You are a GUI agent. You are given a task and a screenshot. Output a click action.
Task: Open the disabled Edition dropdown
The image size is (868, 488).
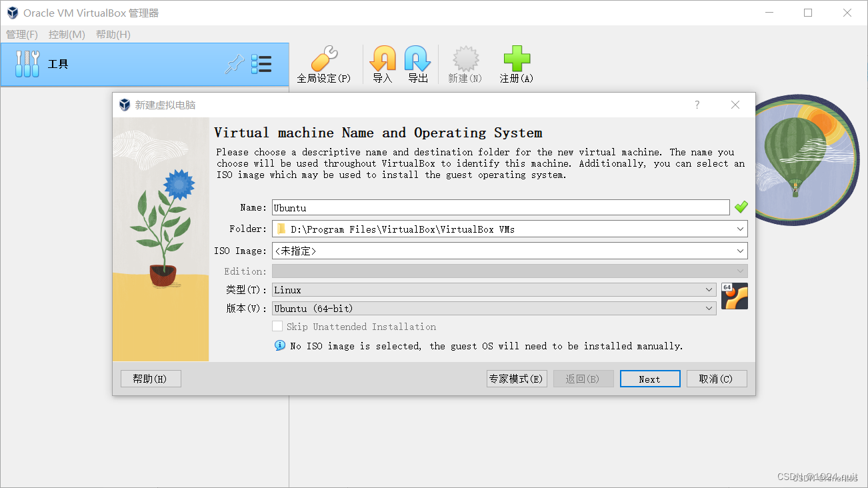point(510,271)
